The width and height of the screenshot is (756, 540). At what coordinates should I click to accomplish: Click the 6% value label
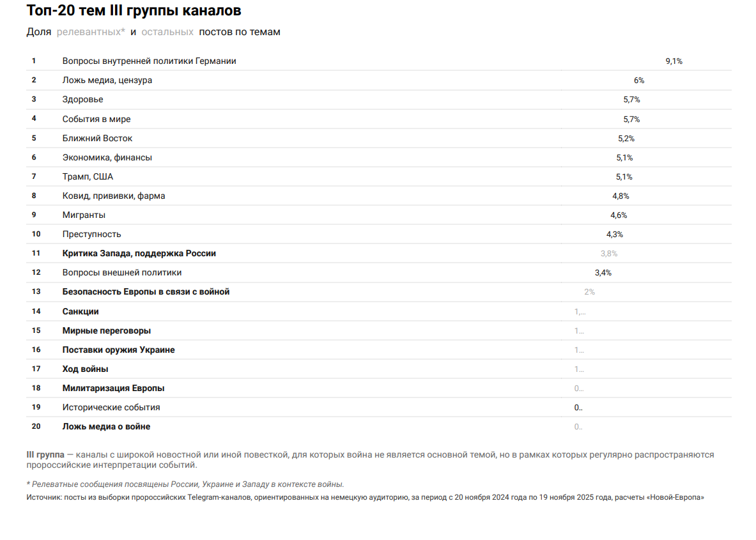point(639,81)
